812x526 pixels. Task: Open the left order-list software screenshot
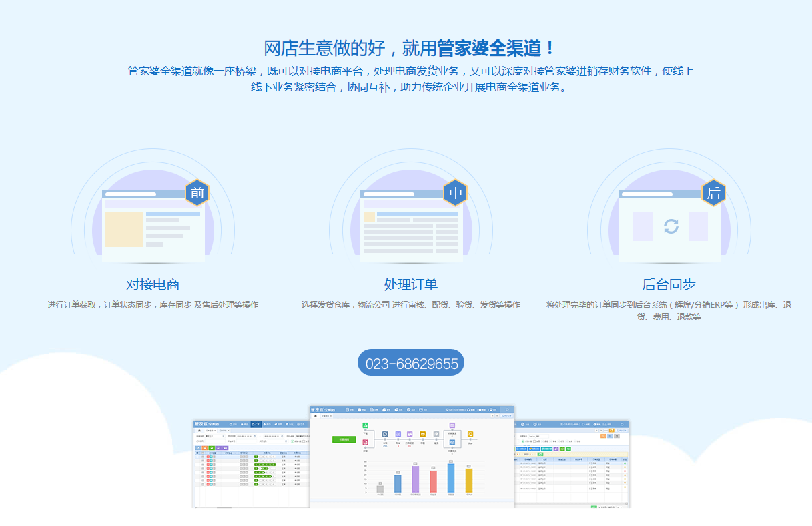click(252, 463)
